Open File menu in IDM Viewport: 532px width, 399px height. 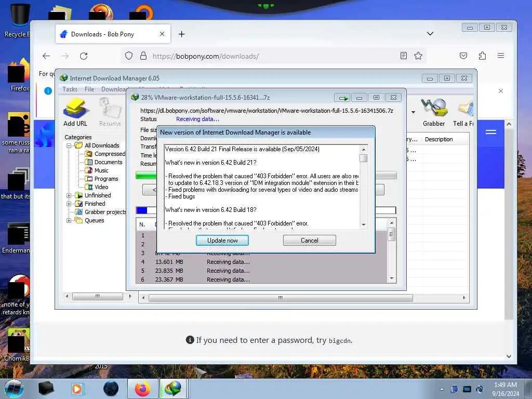[89, 89]
